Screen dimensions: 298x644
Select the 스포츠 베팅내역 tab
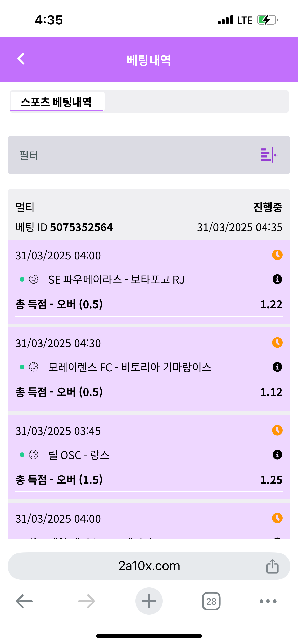pyautogui.click(x=57, y=102)
